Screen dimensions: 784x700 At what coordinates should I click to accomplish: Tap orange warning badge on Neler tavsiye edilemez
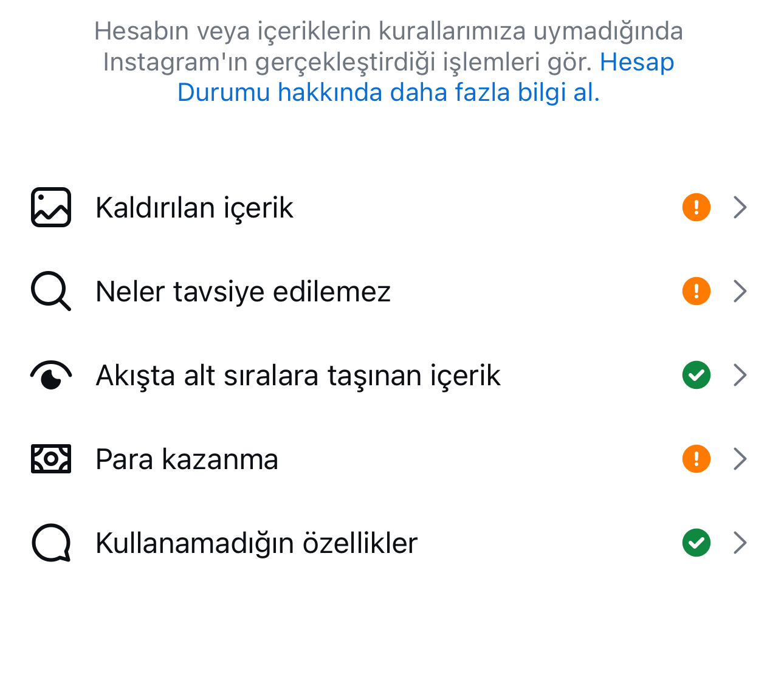pos(696,291)
